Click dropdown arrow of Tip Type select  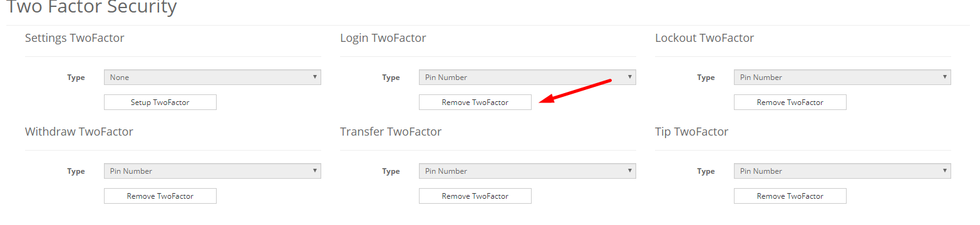point(945,171)
